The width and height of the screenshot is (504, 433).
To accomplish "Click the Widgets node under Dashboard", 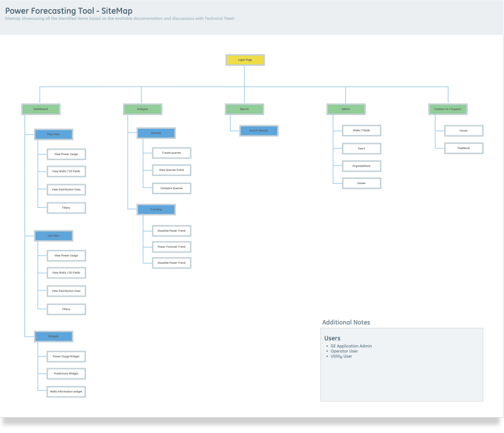I will [x=54, y=336].
